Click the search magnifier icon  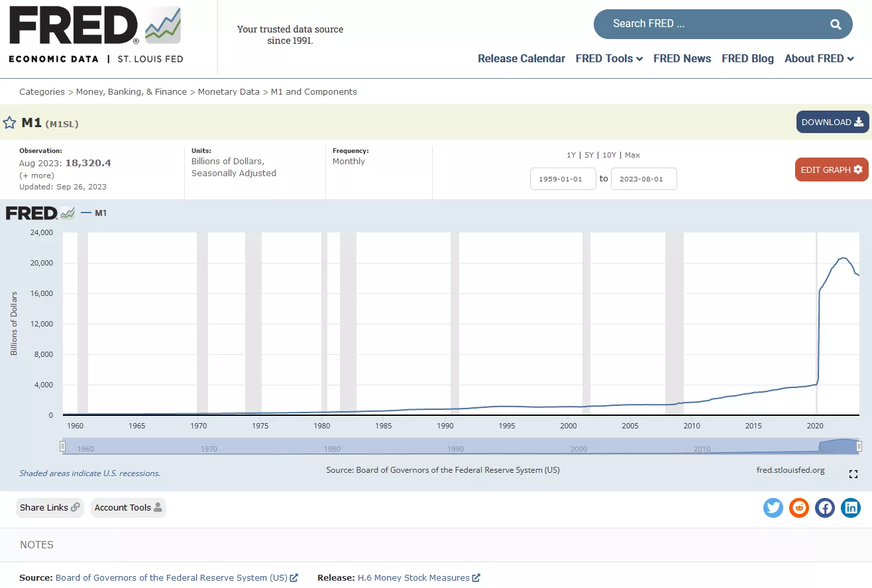coord(836,24)
